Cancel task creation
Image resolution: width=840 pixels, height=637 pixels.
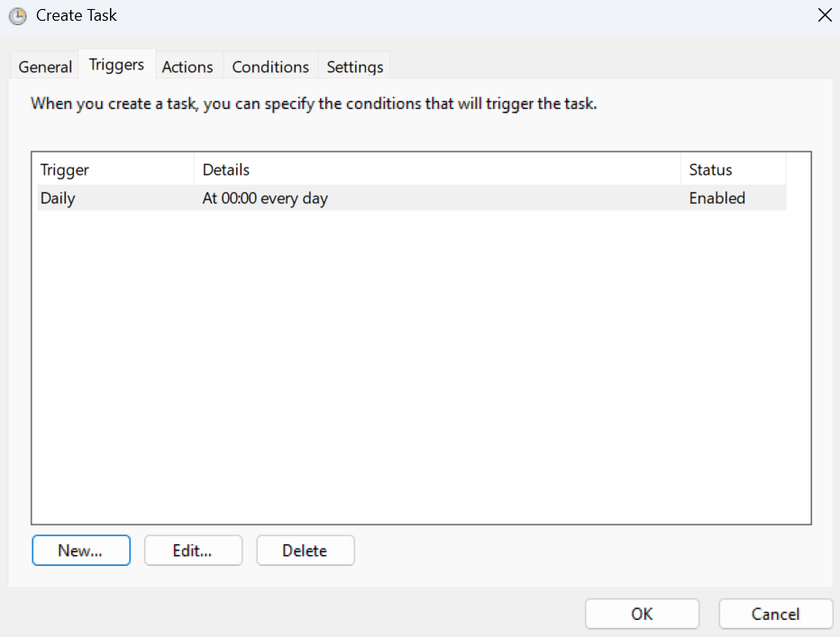point(775,614)
